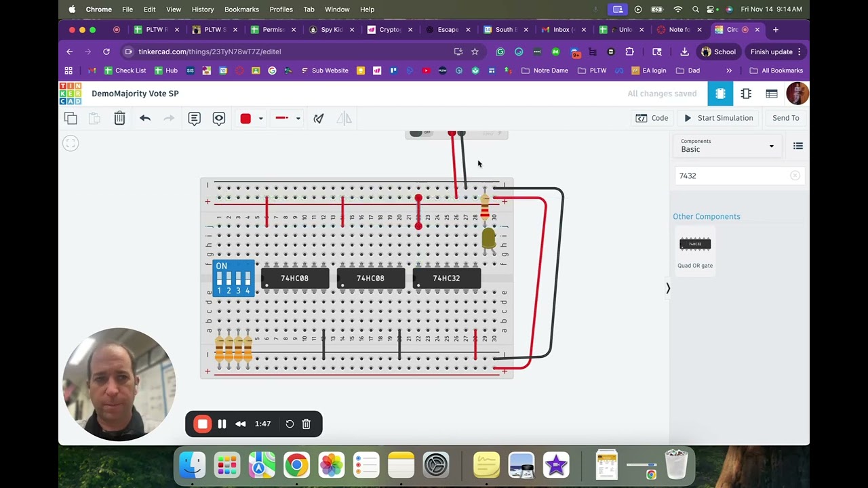The width and height of the screenshot is (868, 488).
Task: Open the PLTW bookmark folder
Action: pos(592,70)
